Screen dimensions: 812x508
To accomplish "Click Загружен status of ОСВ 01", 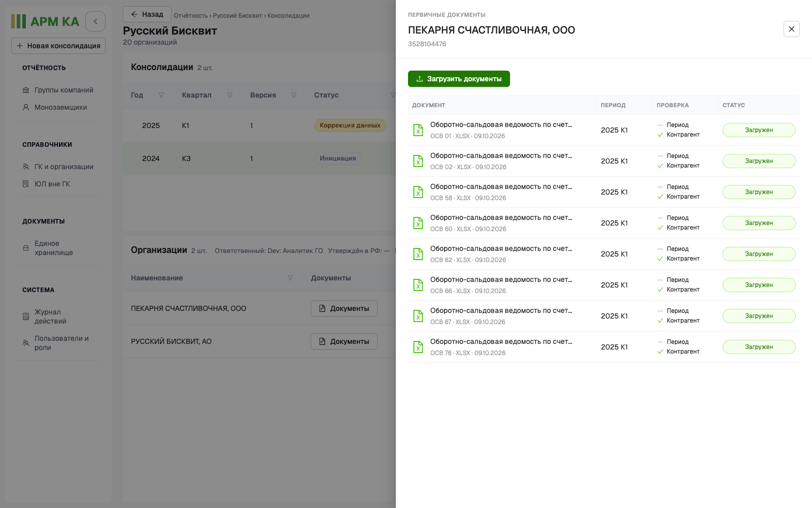I will click(759, 130).
